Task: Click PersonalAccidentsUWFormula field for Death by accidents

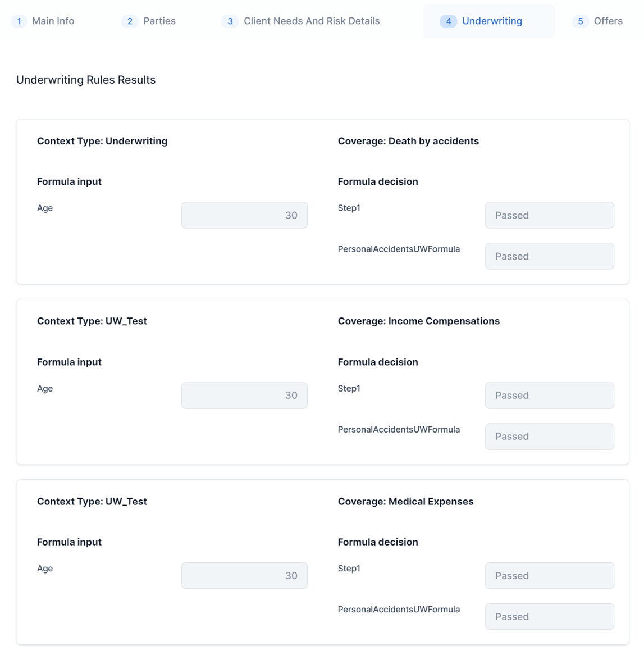Action: (549, 256)
